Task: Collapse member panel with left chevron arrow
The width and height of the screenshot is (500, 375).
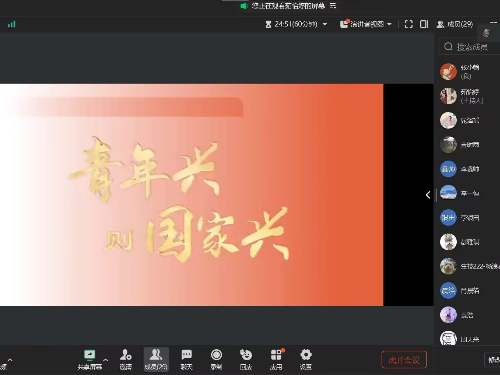Action: coord(428,195)
